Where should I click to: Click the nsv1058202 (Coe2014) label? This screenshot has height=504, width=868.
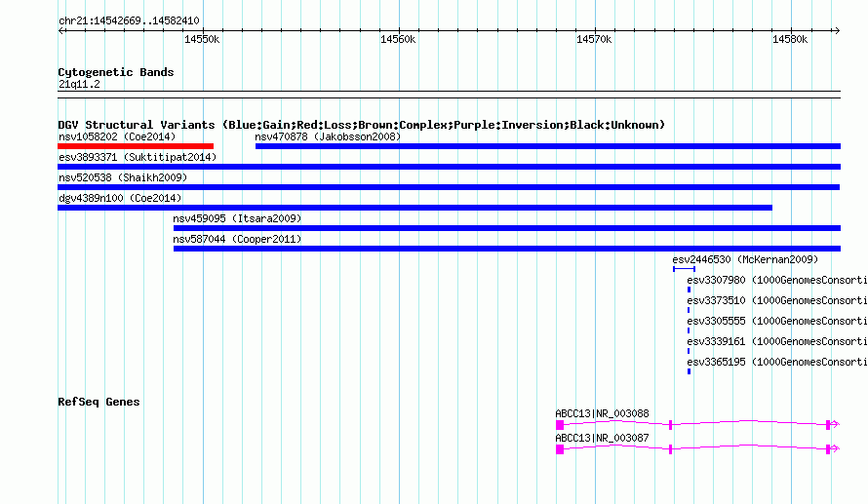pos(117,136)
